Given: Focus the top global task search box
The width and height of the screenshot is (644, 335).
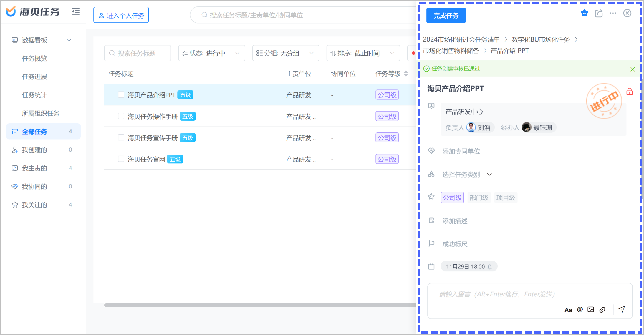Looking at the screenshot, I should click(x=303, y=15).
